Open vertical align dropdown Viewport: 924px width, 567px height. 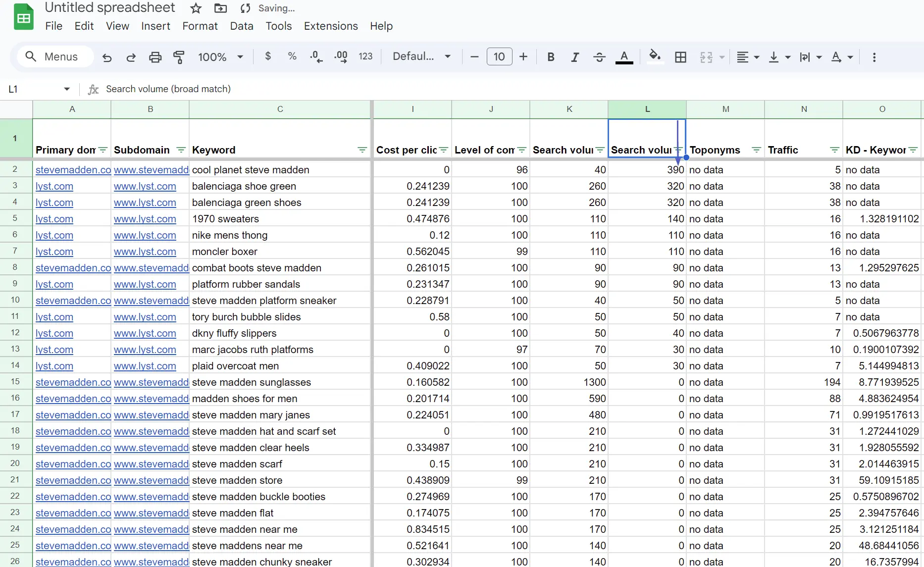tap(779, 57)
